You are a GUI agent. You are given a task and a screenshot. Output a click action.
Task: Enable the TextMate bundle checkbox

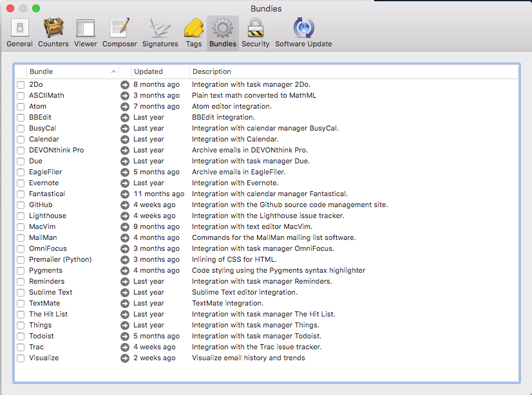[x=21, y=304]
